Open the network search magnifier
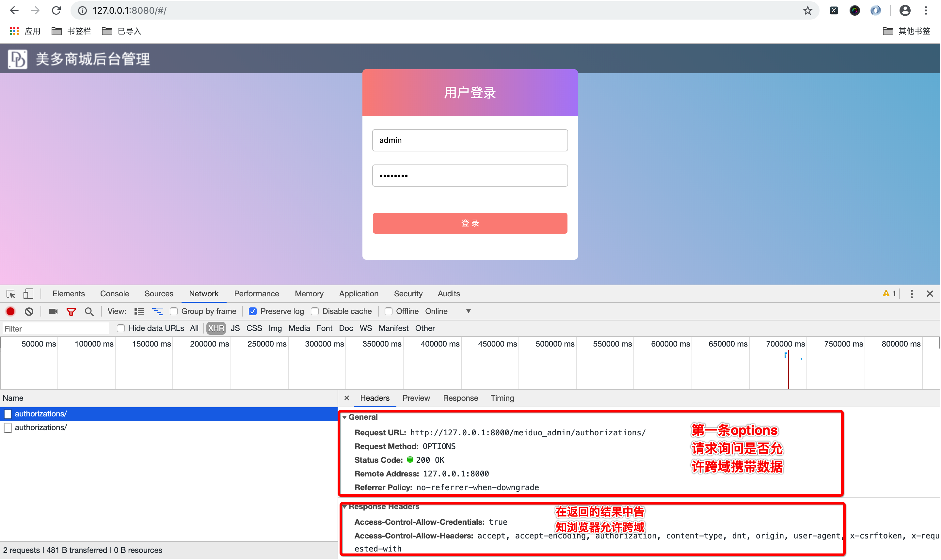 point(89,312)
